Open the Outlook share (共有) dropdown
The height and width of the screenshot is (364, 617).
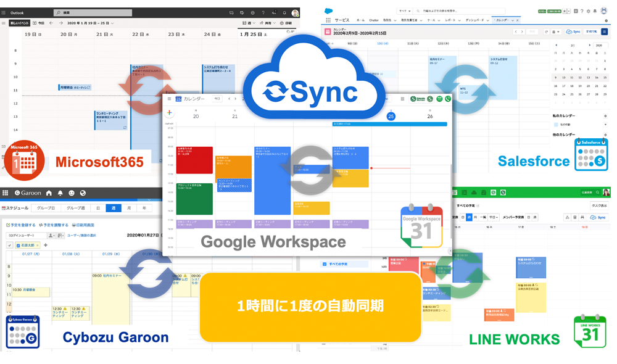point(268,23)
